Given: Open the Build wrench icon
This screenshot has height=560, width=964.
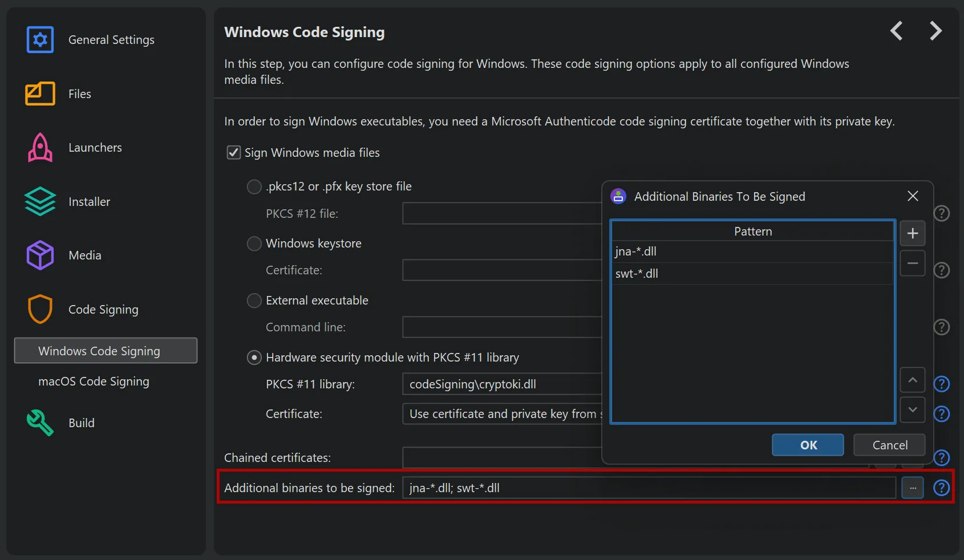Looking at the screenshot, I should (40, 423).
